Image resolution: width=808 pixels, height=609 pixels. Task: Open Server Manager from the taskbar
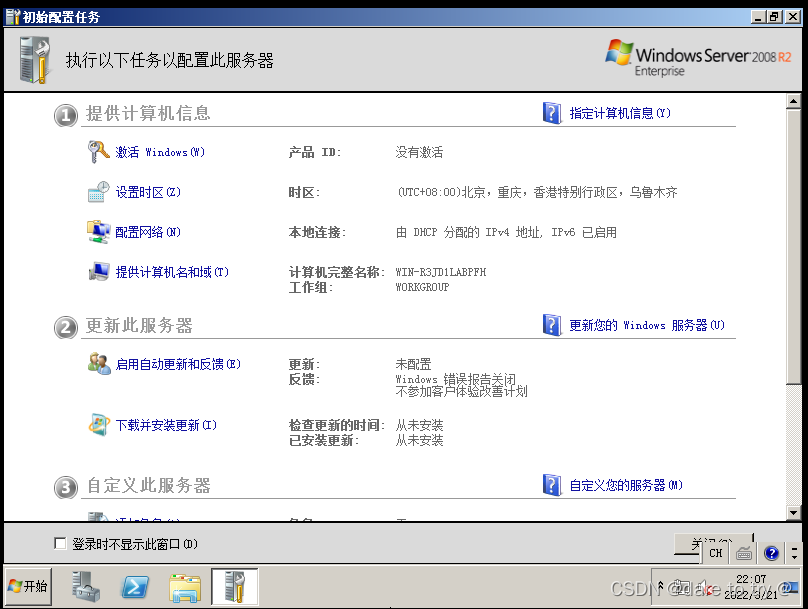(x=86, y=586)
